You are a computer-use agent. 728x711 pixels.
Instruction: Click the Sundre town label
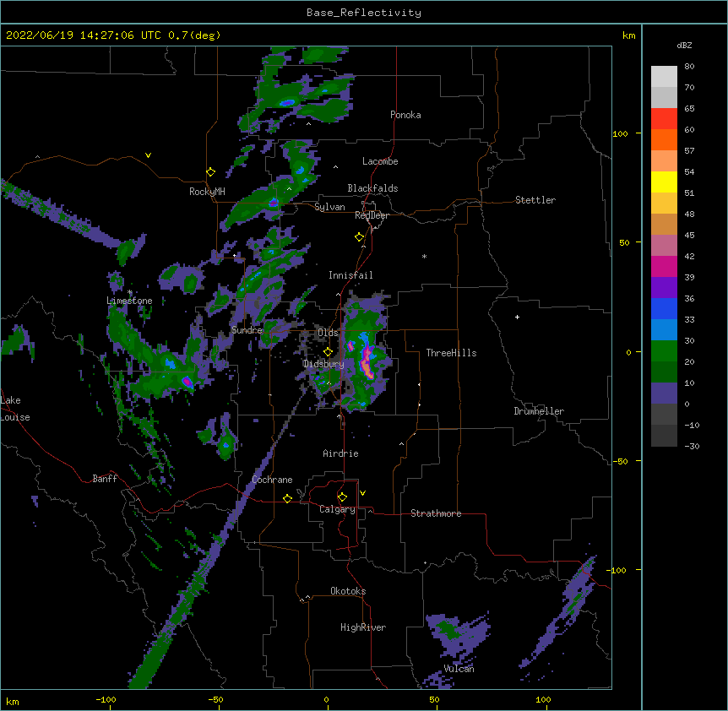tap(247, 330)
